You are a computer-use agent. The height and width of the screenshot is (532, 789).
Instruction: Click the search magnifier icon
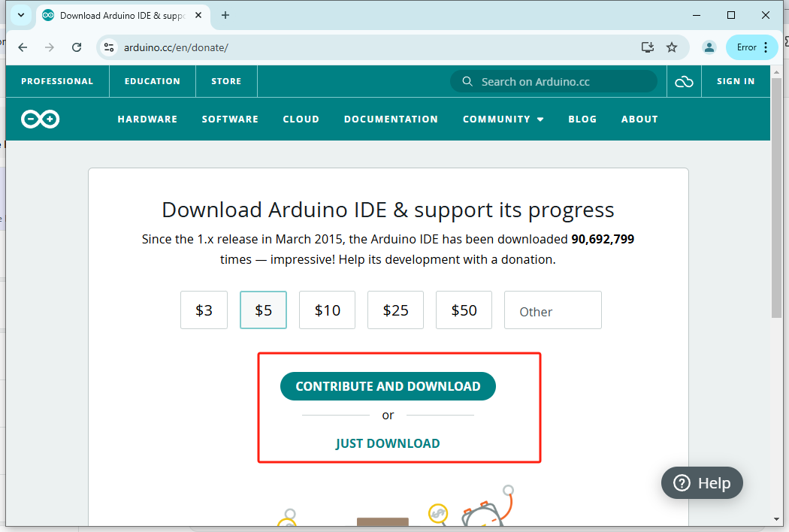[x=467, y=82]
